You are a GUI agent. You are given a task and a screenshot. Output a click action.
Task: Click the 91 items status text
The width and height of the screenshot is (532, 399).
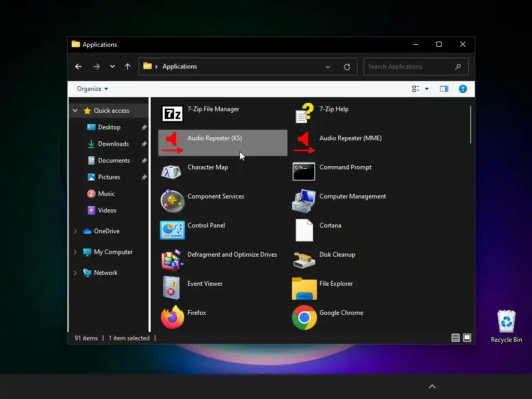point(86,338)
